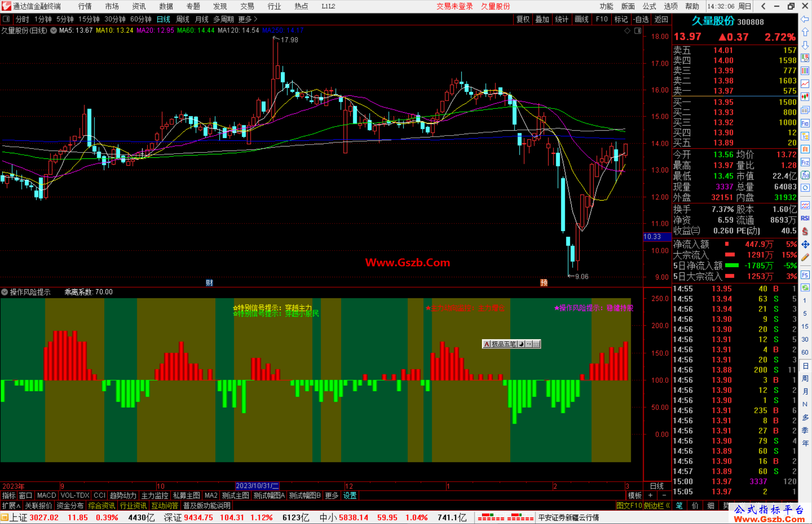Screen dimensions: 812x524
Task: Click the red S sidebar icon
Action: [805, 231]
